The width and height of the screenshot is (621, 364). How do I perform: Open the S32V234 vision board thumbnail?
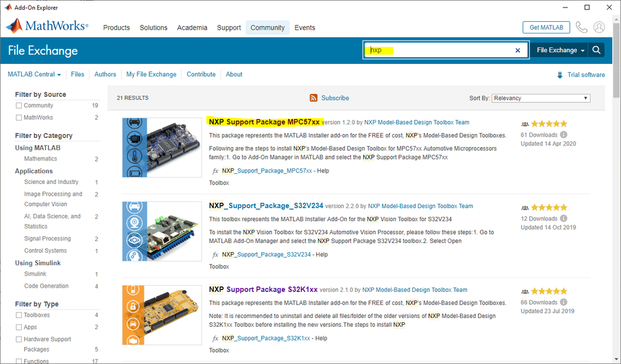(x=162, y=231)
